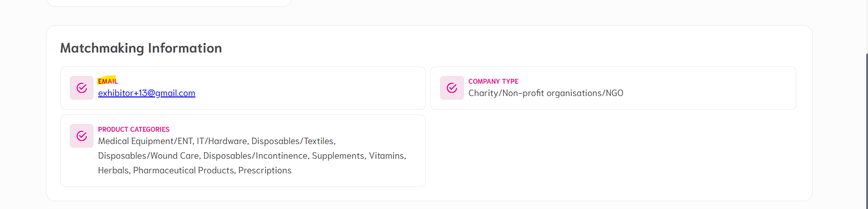This screenshot has height=209, width=868.
Task: Click the Disposables/Wound Care category text
Action: (x=148, y=156)
